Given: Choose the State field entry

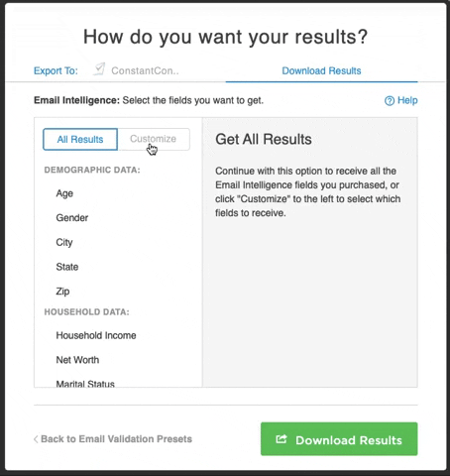Looking at the screenshot, I should pos(67,267).
